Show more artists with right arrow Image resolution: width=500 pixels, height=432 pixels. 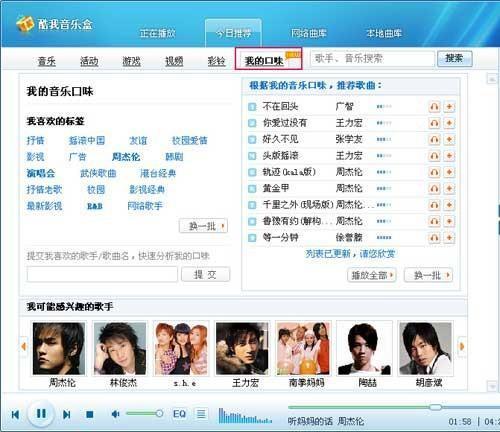tap(462, 347)
